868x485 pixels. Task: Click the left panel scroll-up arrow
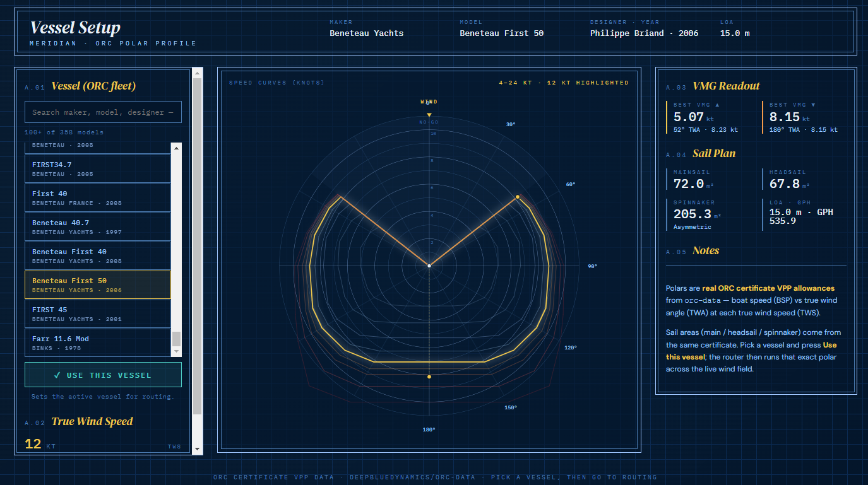click(198, 73)
